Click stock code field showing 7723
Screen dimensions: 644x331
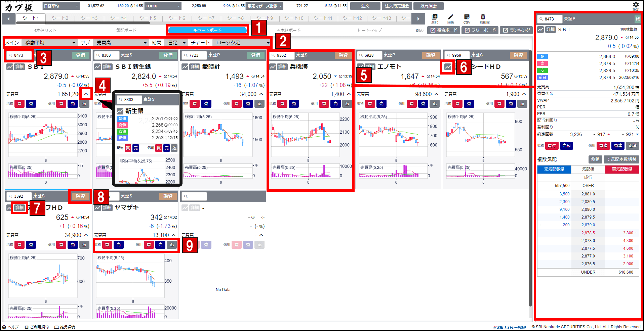pos(194,55)
